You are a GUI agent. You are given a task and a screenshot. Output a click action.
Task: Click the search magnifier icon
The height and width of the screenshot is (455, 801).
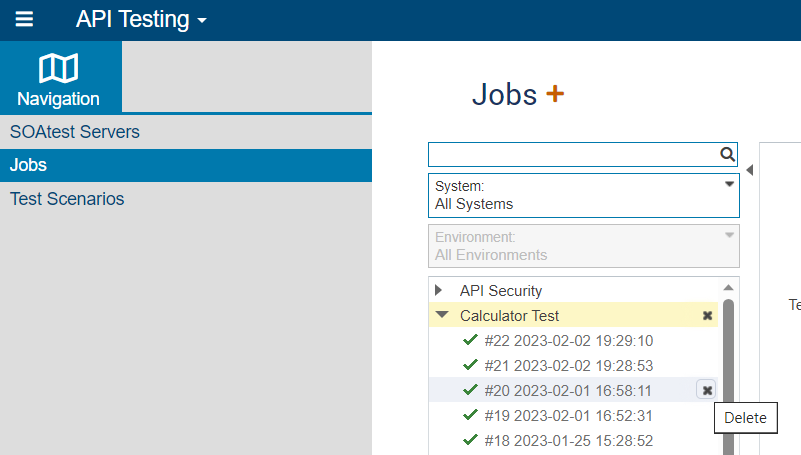click(727, 154)
